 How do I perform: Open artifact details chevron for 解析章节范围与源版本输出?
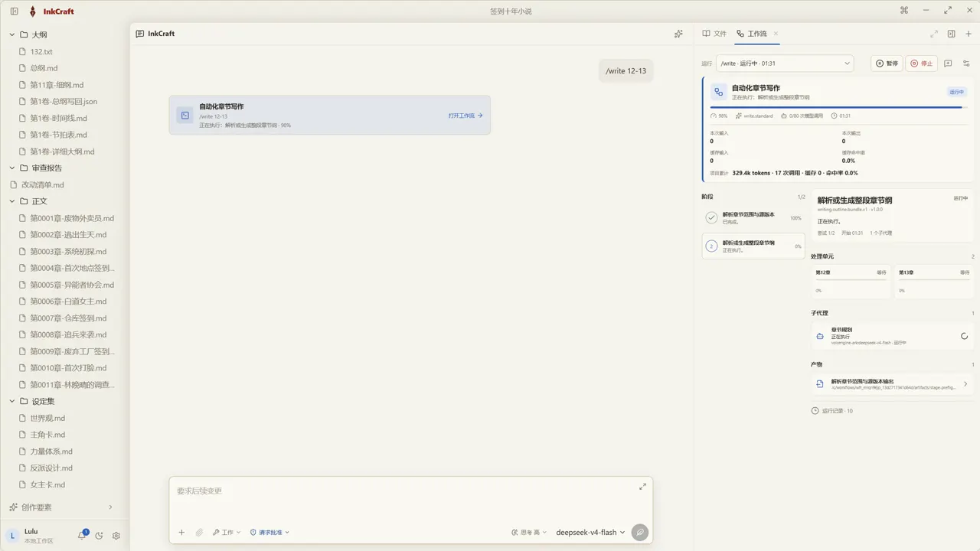[965, 384]
